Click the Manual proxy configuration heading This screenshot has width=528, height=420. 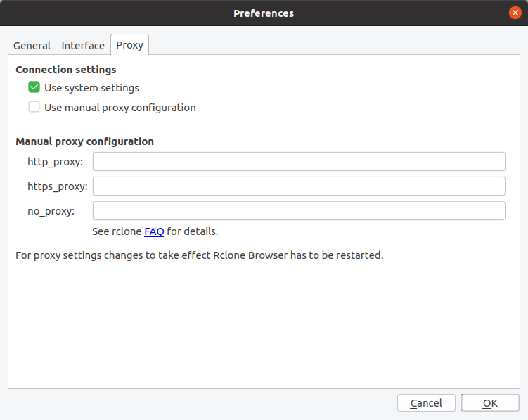(x=84, y=141)
